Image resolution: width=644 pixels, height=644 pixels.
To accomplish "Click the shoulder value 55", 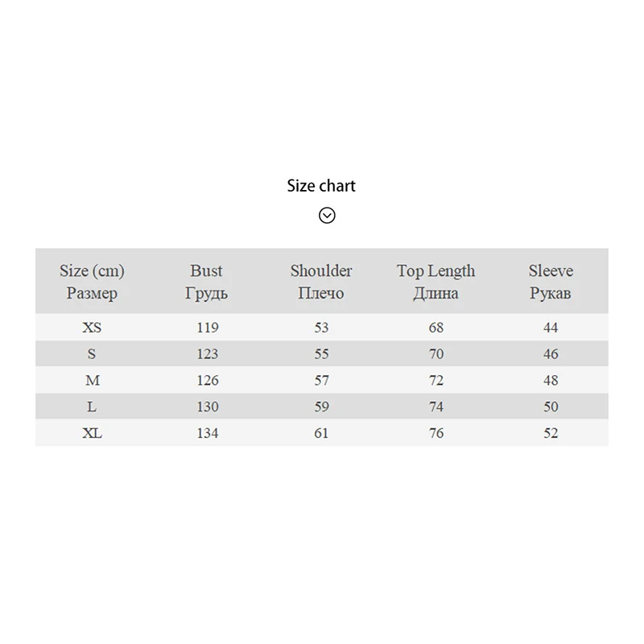I will pos(321,354).
